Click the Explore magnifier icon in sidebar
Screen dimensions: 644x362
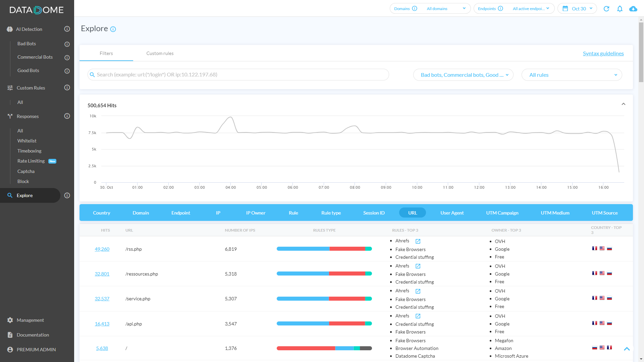point(10,195)
